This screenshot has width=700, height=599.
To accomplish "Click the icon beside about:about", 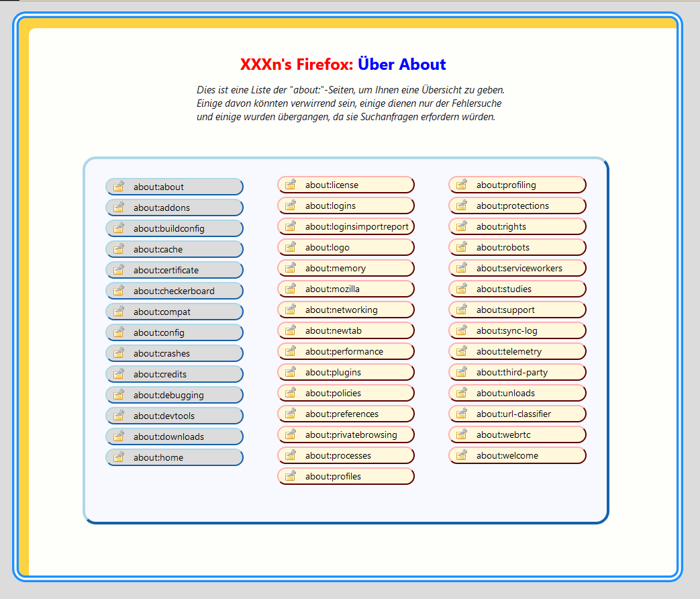I will pyautogui.click(x=118, y=186).
